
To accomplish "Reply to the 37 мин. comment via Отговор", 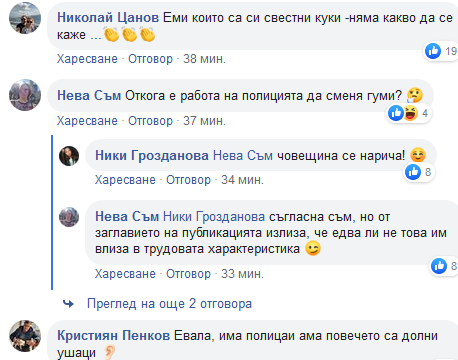I will click(x=150, y=121).
